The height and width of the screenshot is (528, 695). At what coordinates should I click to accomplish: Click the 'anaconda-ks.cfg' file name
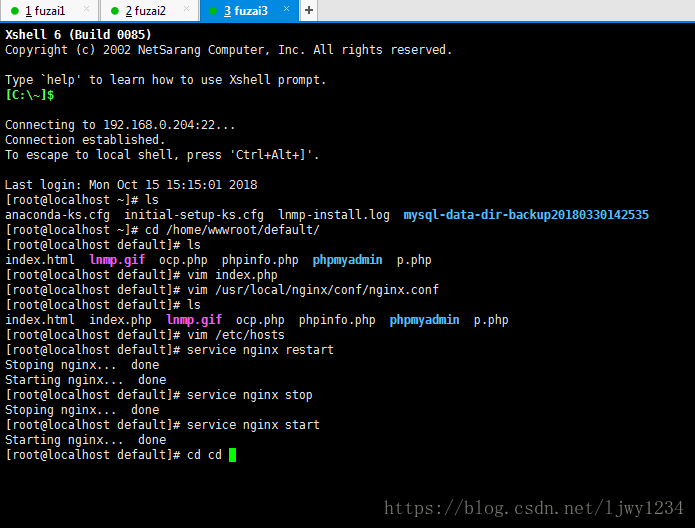pyautogui.click(x=57, y=215)
